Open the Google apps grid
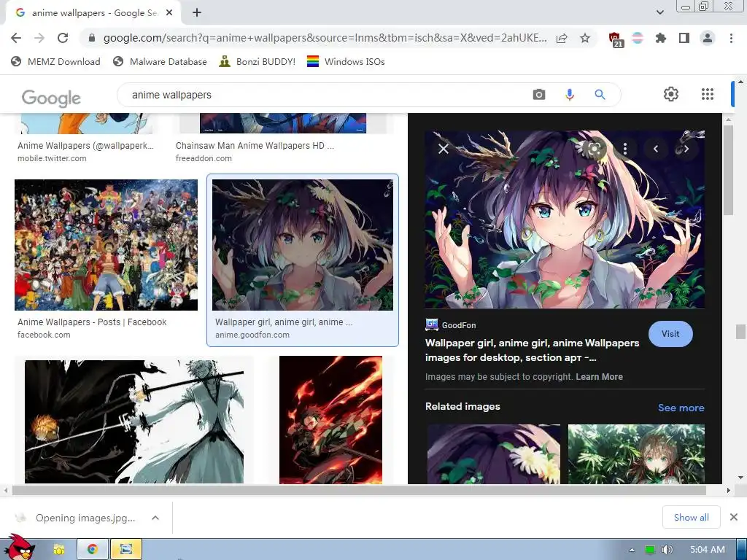747x560 pixels. click(x=708, y=94)
